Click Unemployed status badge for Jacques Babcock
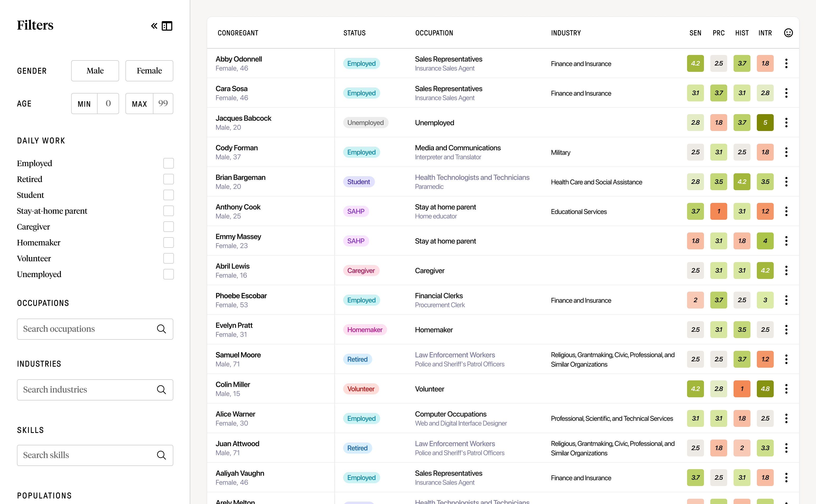Viewport: 816px width, 504px height. [x=365, y=123]
